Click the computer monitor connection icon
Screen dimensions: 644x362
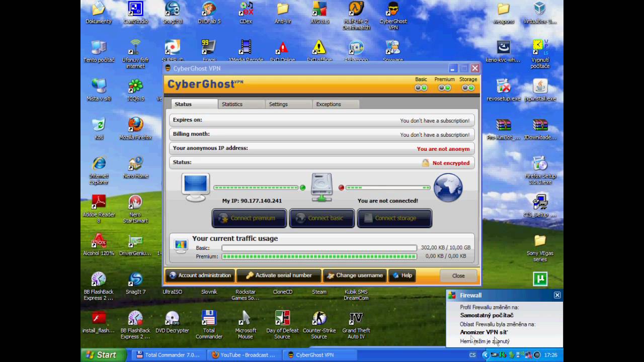point(195,188)
